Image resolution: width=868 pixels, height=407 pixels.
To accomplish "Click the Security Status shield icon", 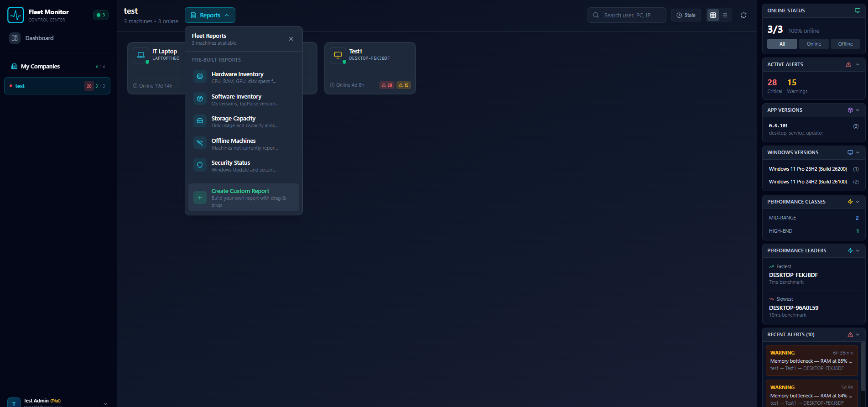I will [x=200, y=165].
